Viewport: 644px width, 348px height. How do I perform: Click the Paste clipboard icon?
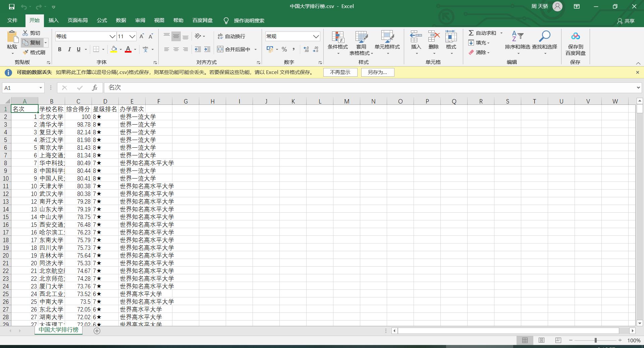(12, 37)
